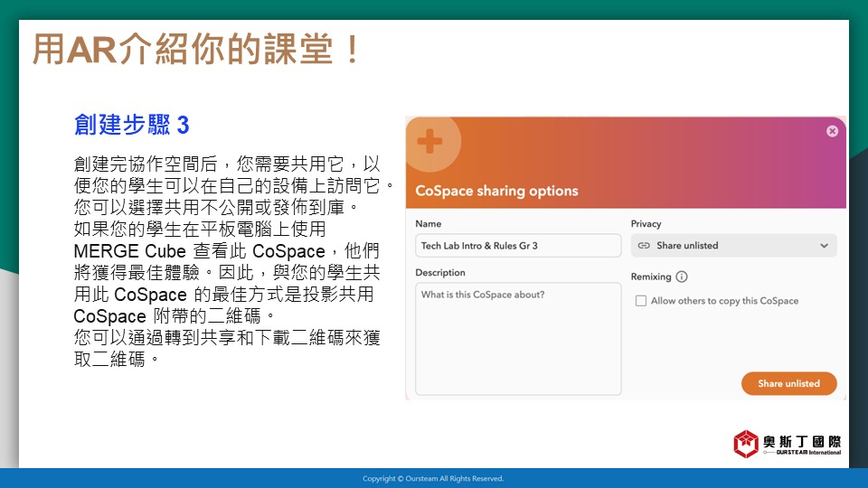This screenshot has width=868, height=488.
Task: Click the Remixing info icon
Action: click(682, 277)
